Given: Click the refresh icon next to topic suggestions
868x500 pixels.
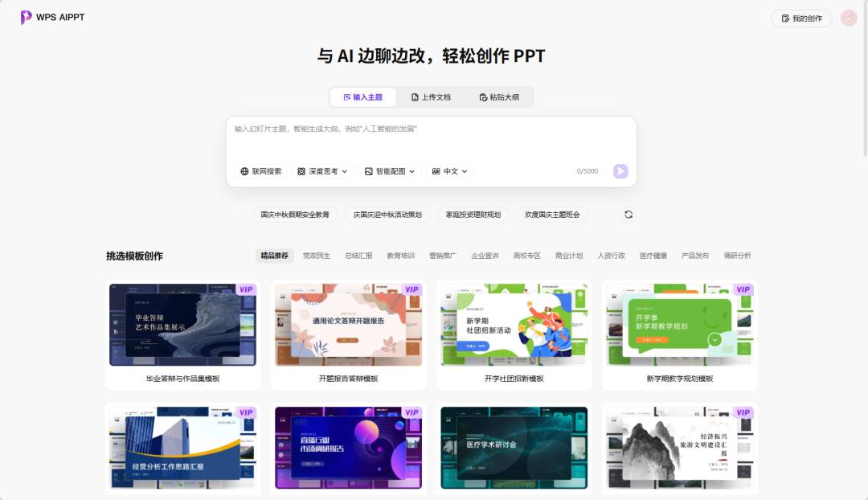Looking at the screenshot, I should 628,214.
